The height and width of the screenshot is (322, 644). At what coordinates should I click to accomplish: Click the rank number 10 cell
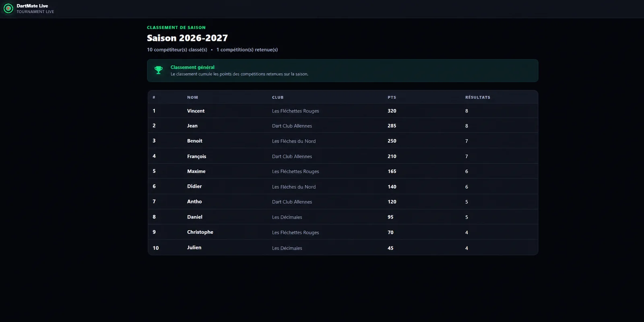tap(156, 248)
